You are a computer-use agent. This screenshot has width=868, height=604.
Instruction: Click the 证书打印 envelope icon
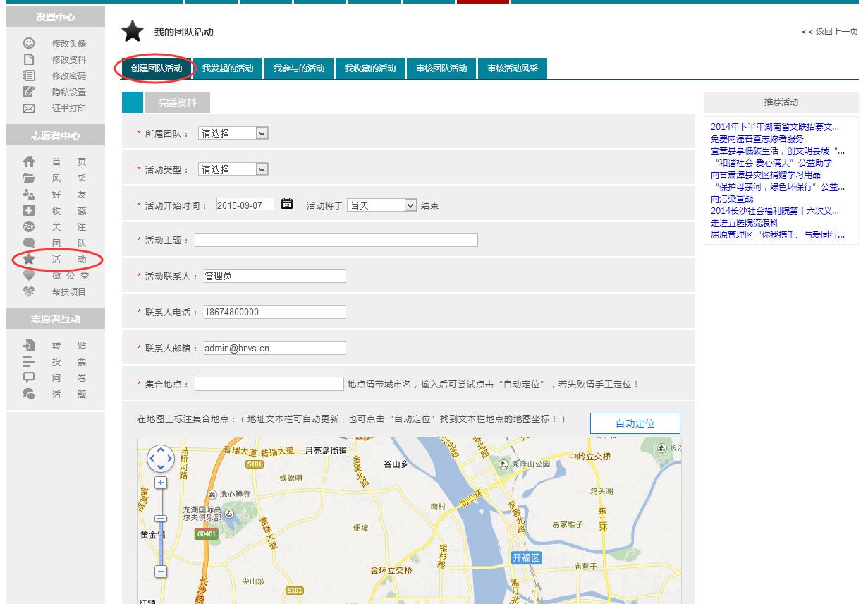[29, 109]
